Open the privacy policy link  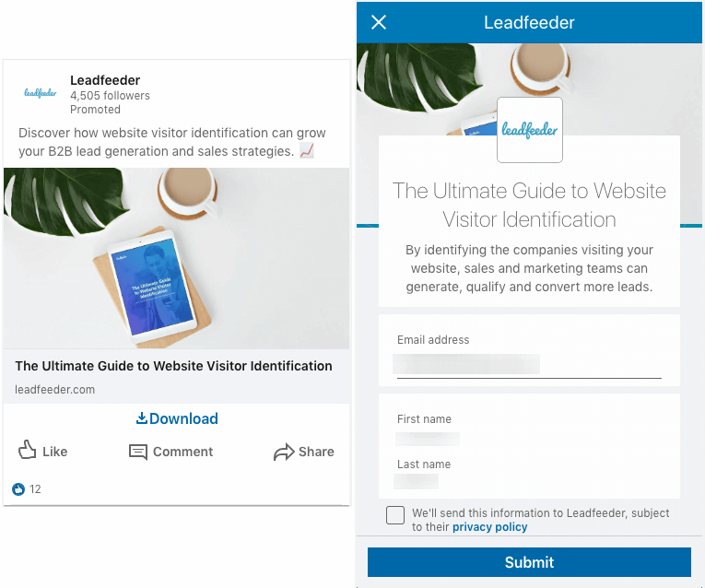point(489,527)
